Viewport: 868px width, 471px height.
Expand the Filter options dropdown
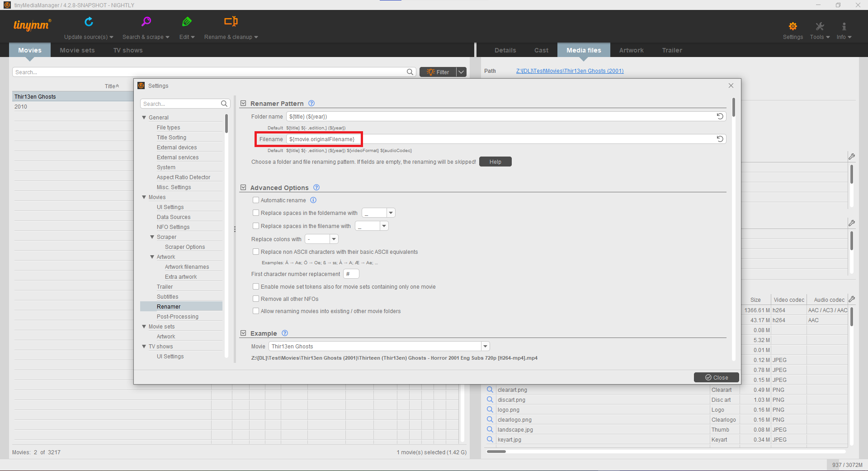(x=461, y=71)
